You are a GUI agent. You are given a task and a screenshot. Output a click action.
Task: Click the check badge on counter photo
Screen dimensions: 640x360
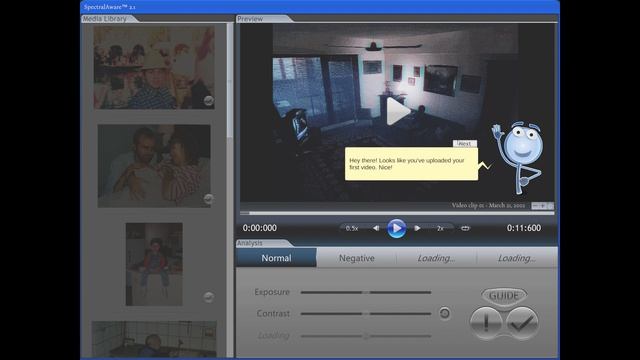pos(209,297)
